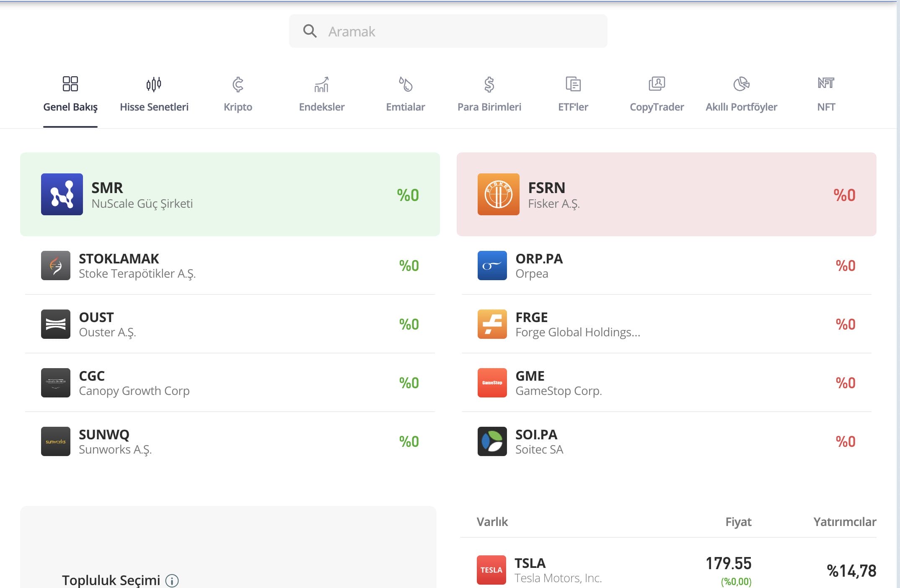Click the Forge Global FRGE logo

[492, 324]
